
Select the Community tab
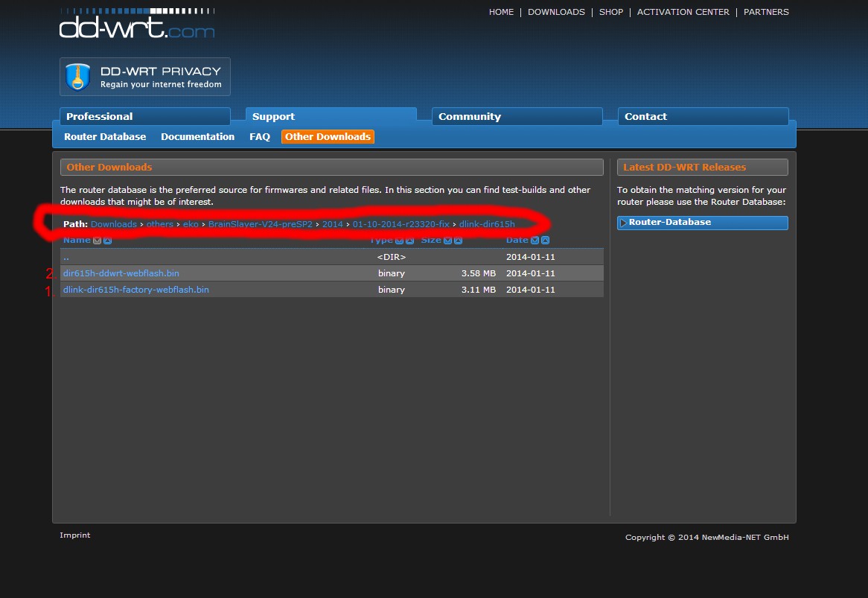(517, 116)
